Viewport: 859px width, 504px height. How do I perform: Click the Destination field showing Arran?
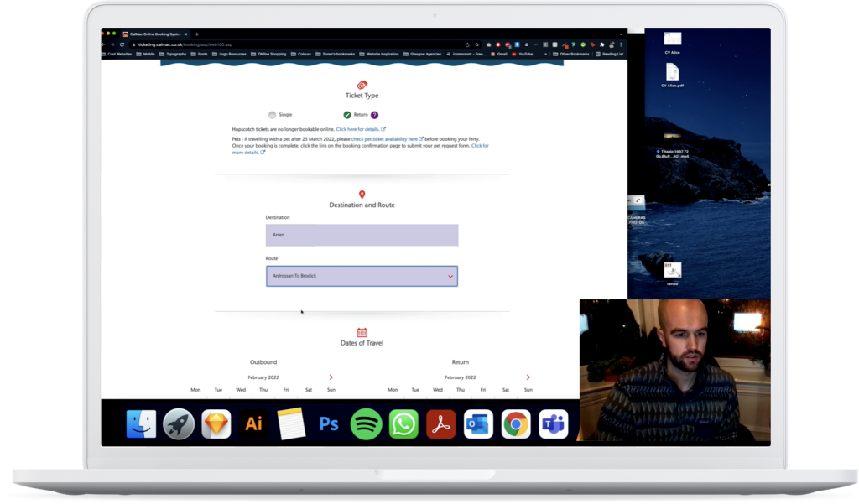[x=362, y=235]
